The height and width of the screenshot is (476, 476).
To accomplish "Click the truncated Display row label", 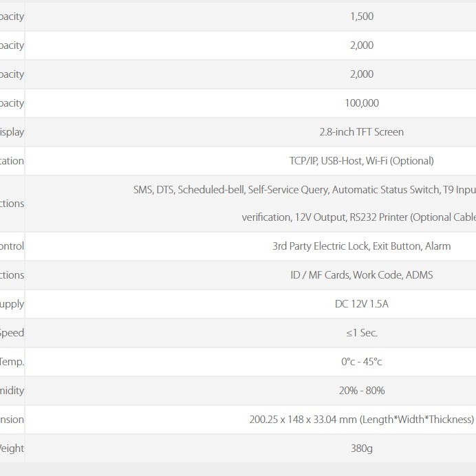I will point(12,132).
